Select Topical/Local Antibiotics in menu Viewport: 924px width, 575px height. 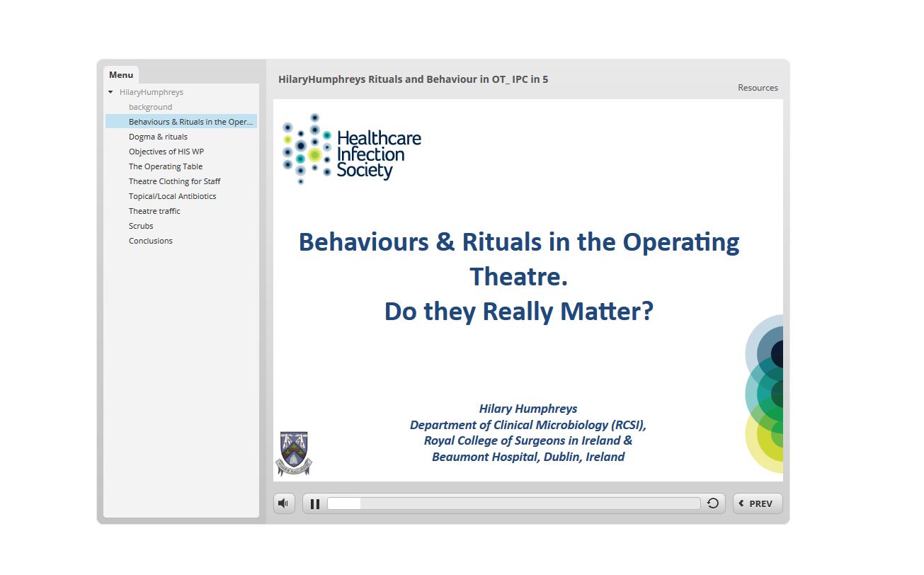[x=173, y=196]
